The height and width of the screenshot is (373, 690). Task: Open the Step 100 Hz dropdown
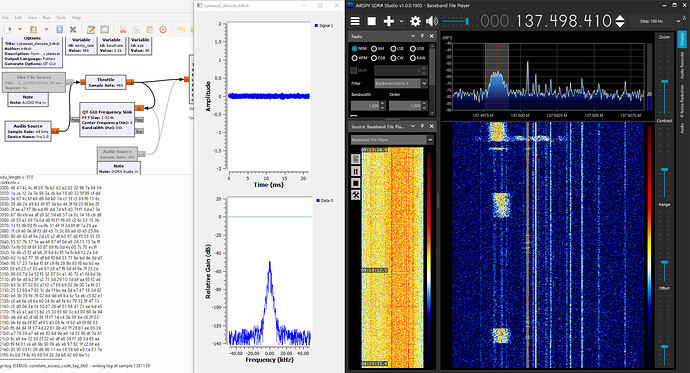[661, 21]
